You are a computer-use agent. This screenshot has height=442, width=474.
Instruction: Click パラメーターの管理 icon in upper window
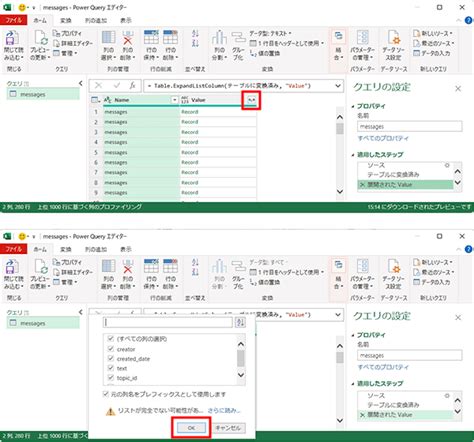[x=362, y=37]
